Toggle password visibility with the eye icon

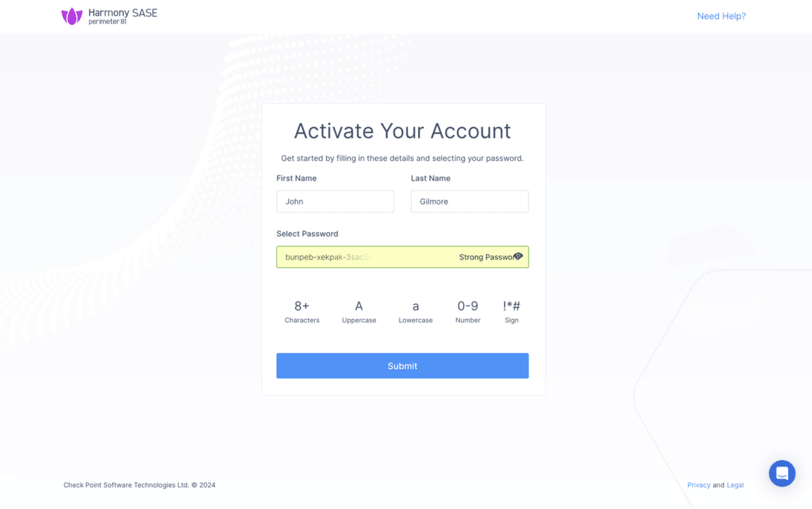point(518,257)
